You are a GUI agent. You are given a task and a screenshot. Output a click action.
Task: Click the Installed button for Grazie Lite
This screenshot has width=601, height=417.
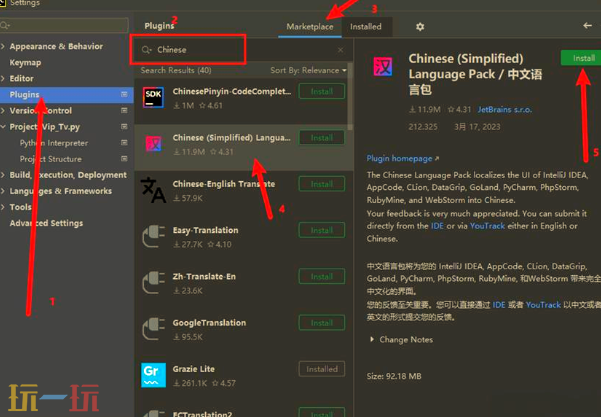click(322, 369)
